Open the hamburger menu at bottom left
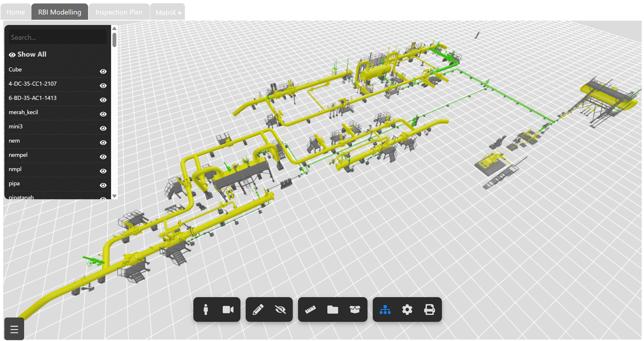Viewport: 644px width, 341px height. click(14, 329)
